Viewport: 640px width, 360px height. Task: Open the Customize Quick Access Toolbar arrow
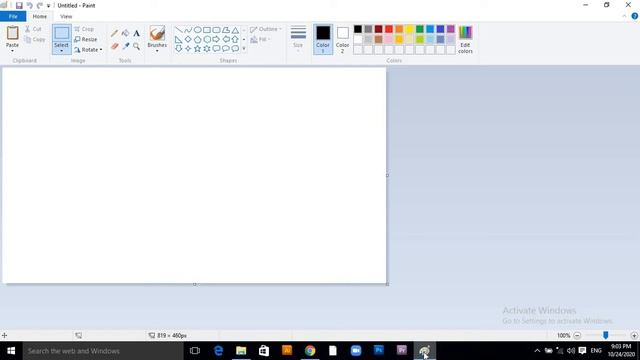coord(48,6)
